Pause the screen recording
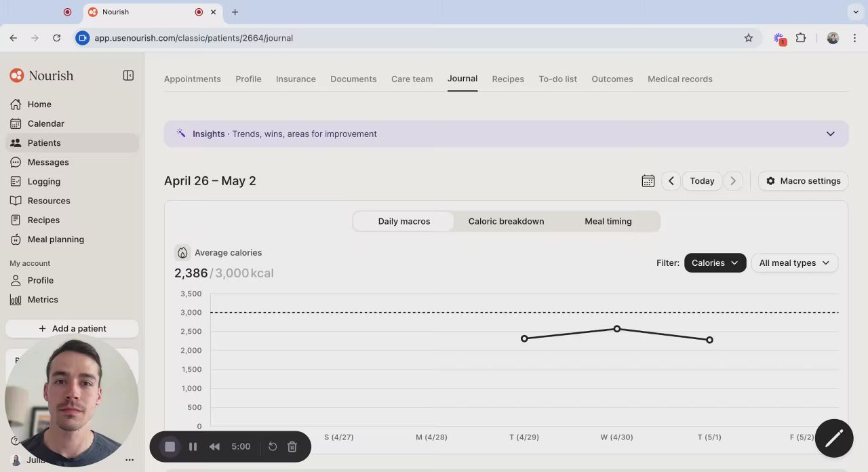This screenshot has height=472, width=868. click(x=193, y=446)
